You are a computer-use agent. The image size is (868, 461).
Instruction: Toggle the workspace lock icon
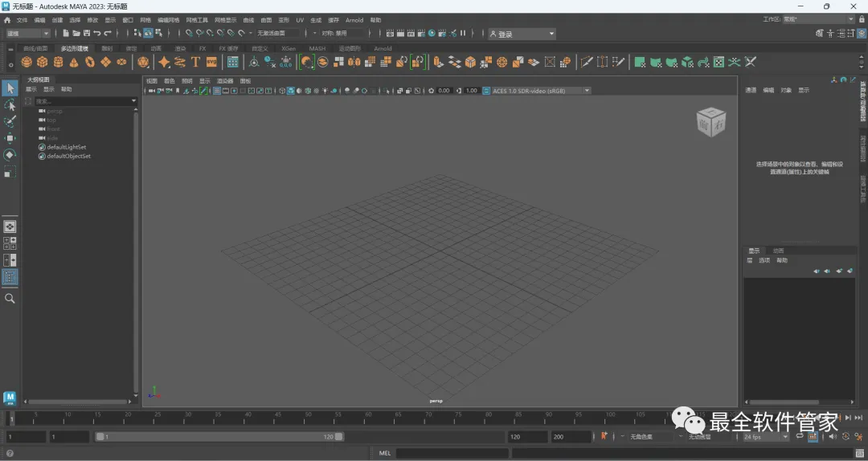coord(861,19)
